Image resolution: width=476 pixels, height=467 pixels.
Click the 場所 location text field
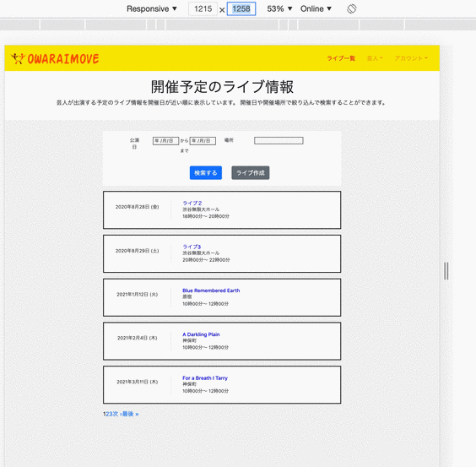point(279,140)
